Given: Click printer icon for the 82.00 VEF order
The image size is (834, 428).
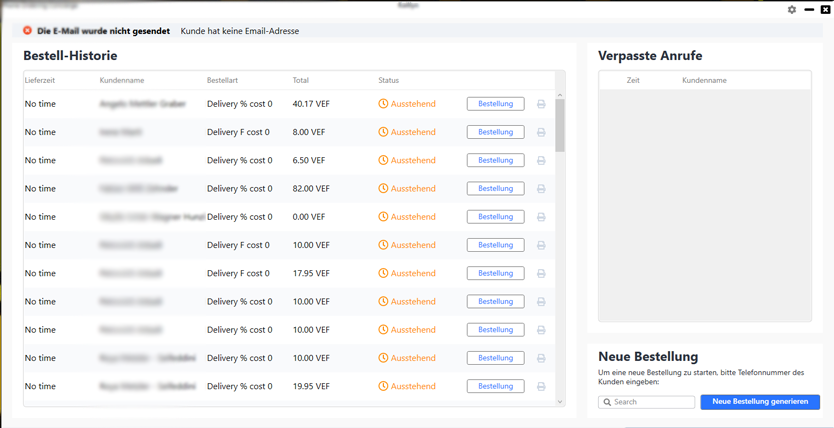Looking at the screenshot, I should (541, 188).
